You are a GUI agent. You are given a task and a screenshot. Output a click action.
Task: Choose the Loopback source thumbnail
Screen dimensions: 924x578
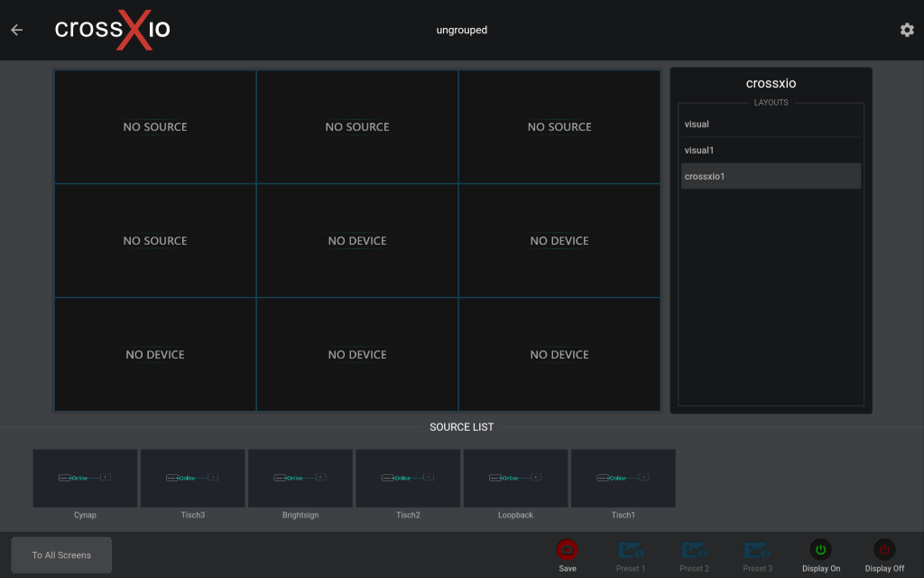pos(515,479)
